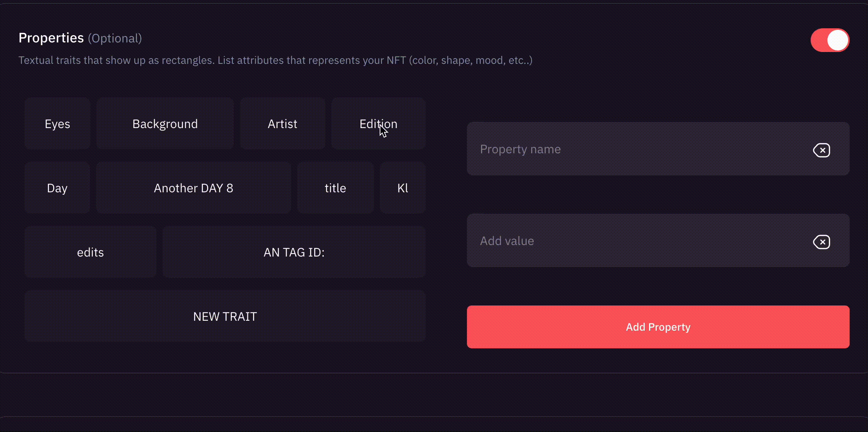Viewport: 868px width, 432px height.
Task: Toggle off the Properties switch
Action: [830, 40]
